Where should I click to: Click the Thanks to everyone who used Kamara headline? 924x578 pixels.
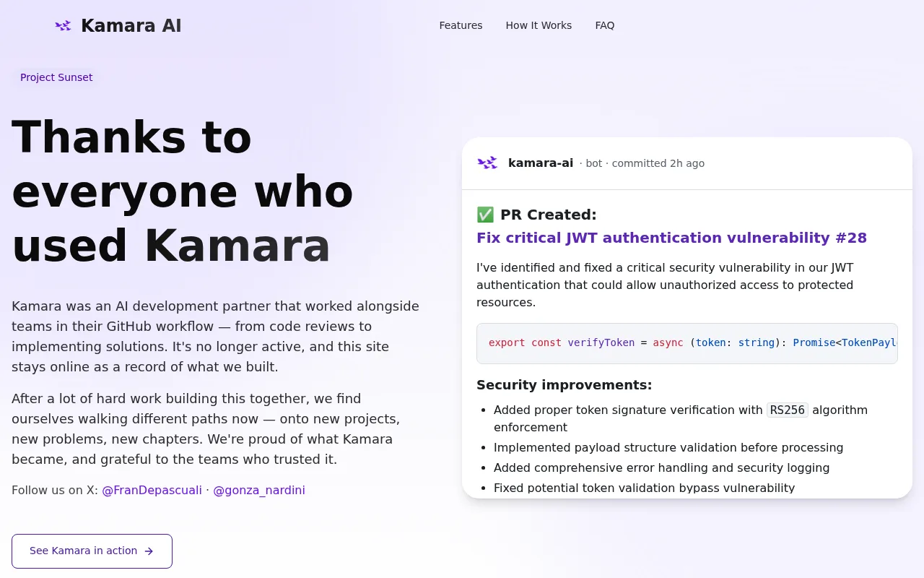point(183,191)
